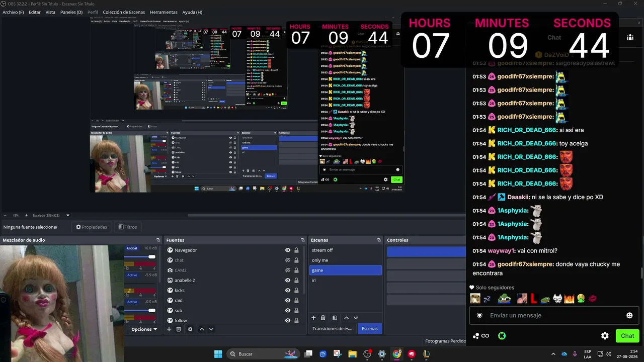Toggle lock on Navegador source

coord(296,250)
